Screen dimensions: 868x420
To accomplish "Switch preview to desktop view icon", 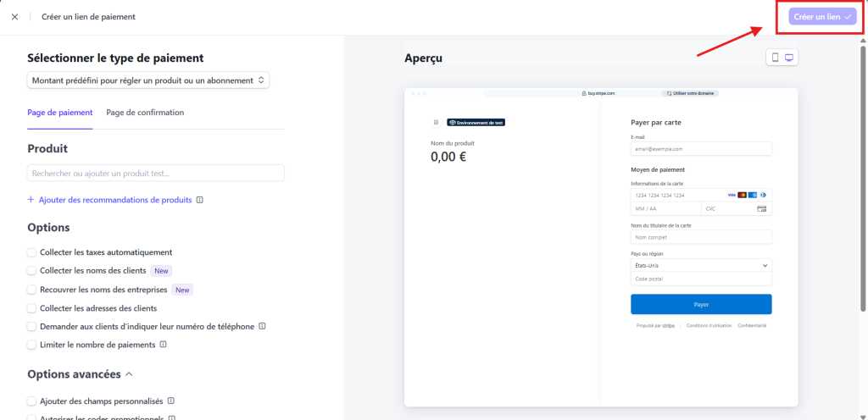I will [x=789, y=58].
